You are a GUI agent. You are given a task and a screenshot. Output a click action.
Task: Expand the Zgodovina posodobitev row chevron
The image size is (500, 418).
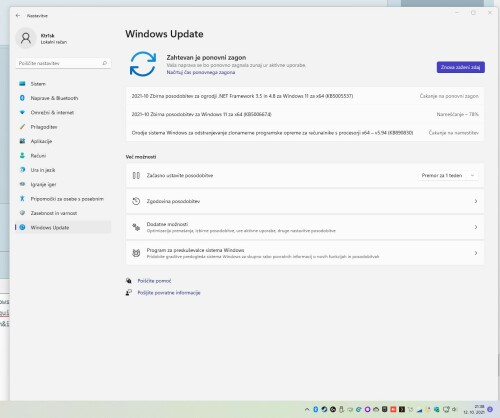coord(476,201)
